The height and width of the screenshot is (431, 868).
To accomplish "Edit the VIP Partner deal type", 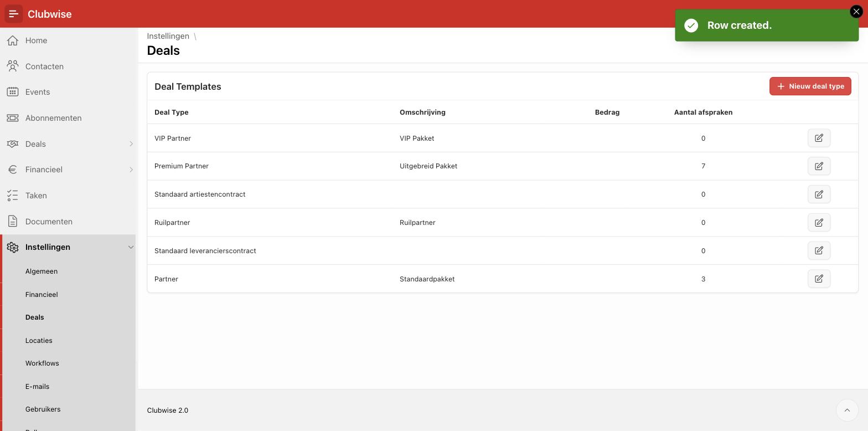I will point(819,138).
